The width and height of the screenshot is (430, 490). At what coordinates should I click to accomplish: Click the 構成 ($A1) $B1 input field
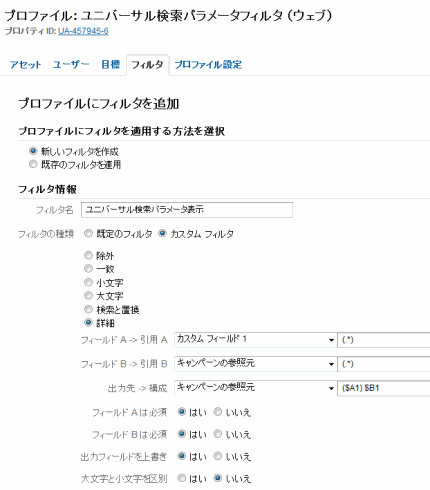384,388
